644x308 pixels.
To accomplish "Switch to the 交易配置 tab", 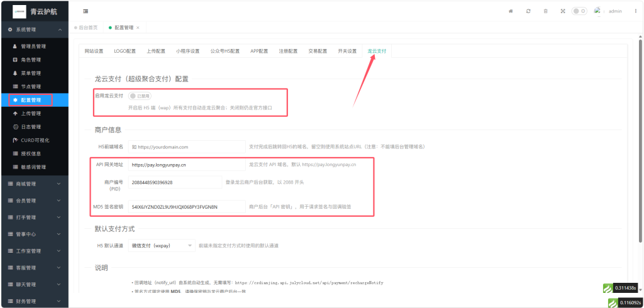I will click(x=318, y=52).
